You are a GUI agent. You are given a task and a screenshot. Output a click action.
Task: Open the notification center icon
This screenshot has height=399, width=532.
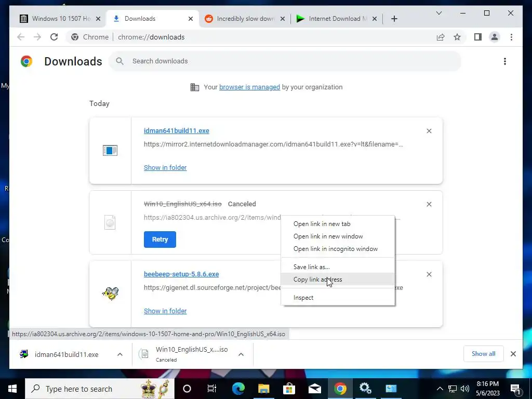click(x=515, y=389)
